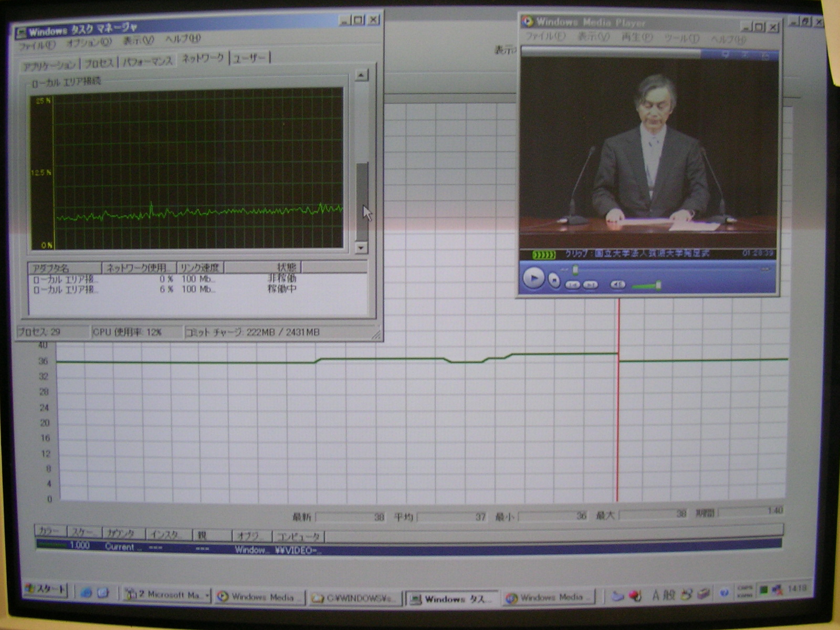Viewport: 840px width, 630px height.
Task: Click the 最小 value field showing 36
Action: (x=553, y=516)
